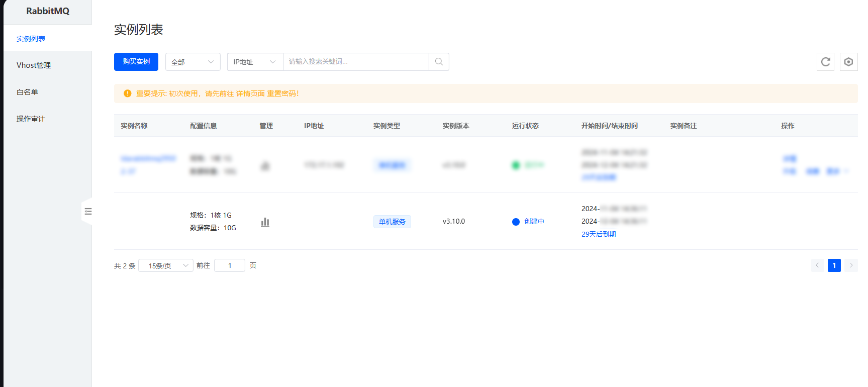
Task: Click the blue 创建中 status dot
Action: (516, 222)
